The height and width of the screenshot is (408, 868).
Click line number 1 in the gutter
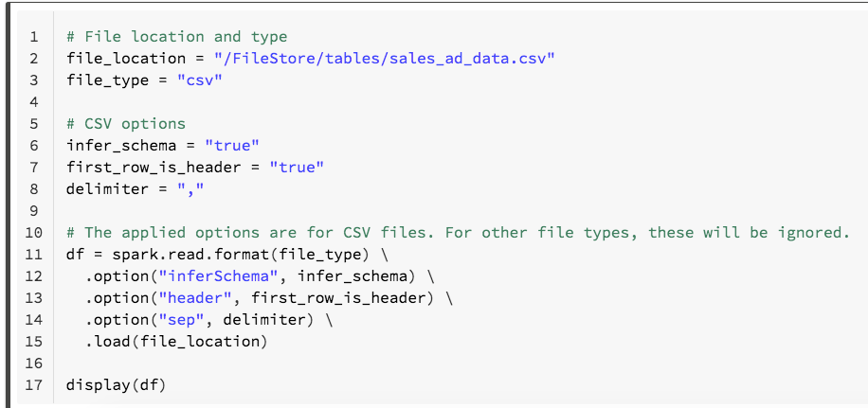tap(34, 37)
